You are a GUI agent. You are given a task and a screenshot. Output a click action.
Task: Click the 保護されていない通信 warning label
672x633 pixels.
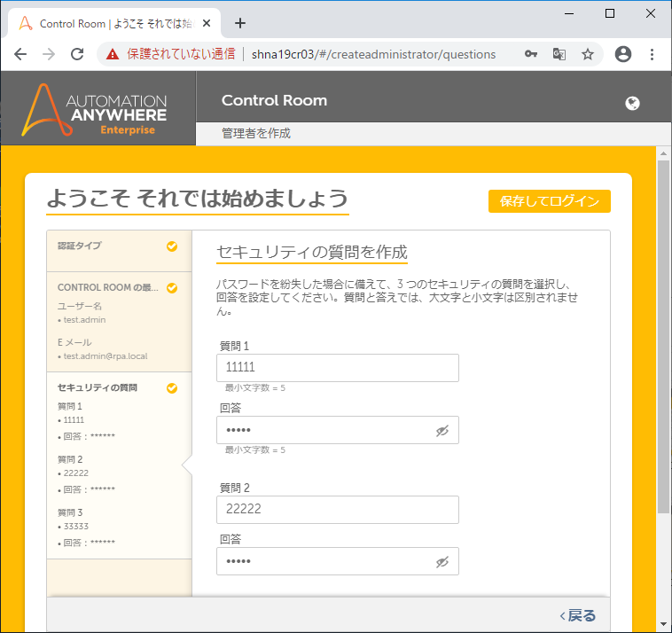tap(181, 54)
